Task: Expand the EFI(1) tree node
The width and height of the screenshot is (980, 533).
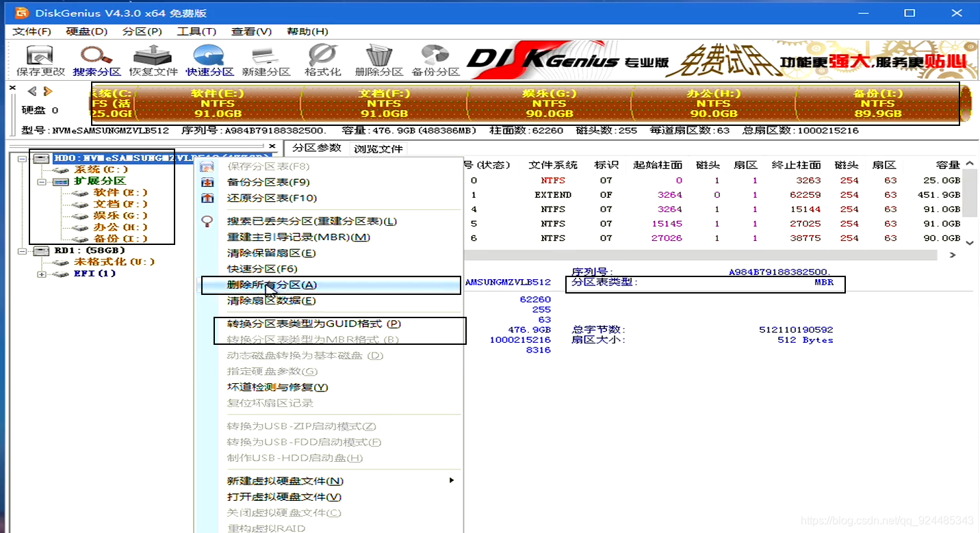Action: coord(42,274)
